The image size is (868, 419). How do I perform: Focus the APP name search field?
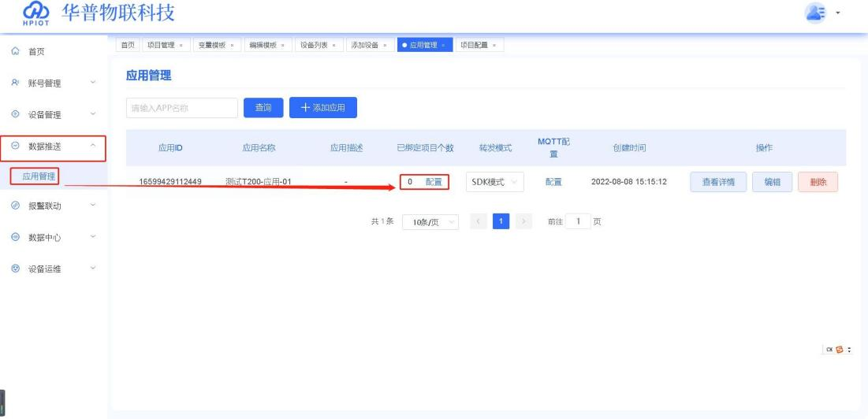tap(182, 108)
